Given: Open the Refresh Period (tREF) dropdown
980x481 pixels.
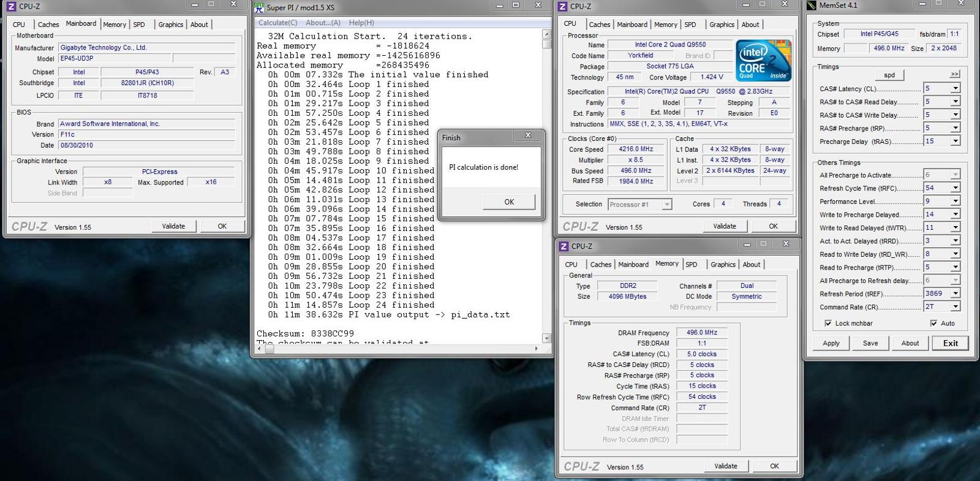Looking at the screenshot, I should [955, 294].
